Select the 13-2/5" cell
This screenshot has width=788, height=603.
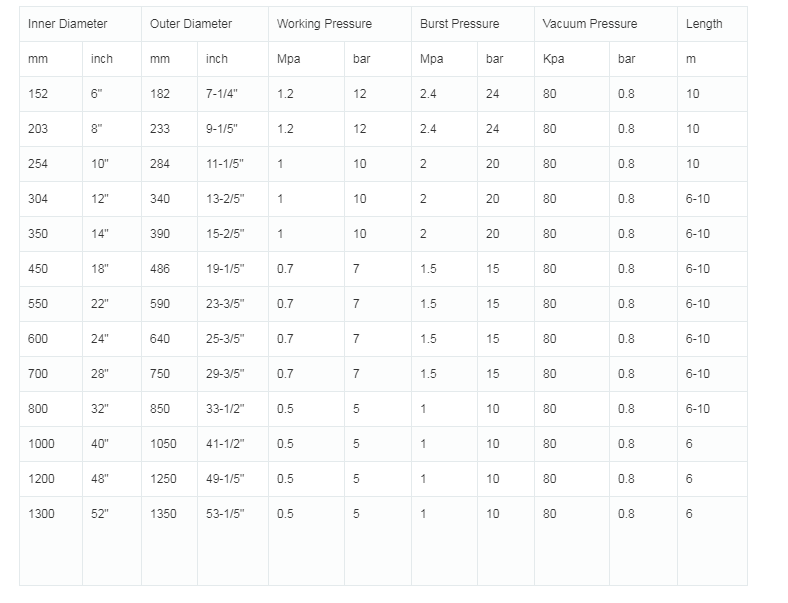tap(225, 199)
